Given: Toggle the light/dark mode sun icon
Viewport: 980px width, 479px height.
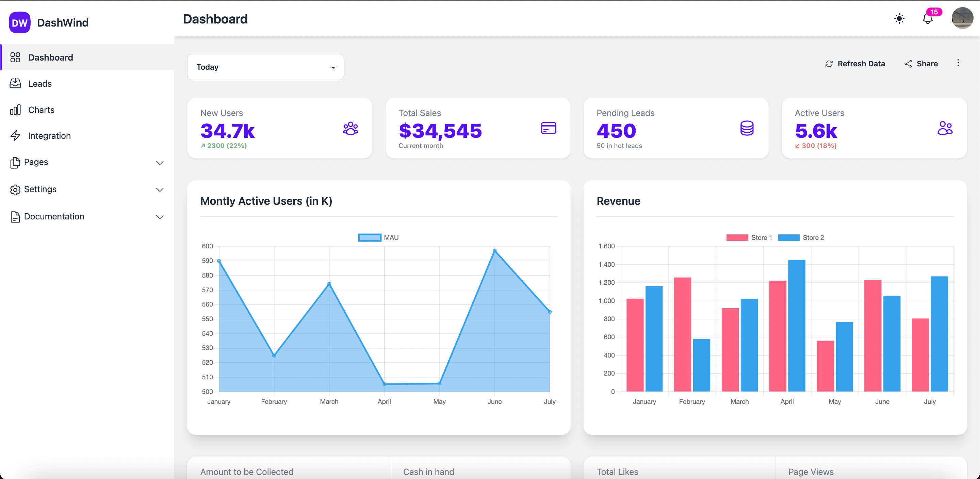Looking at the screenshot, I should (x=899, y=19).
